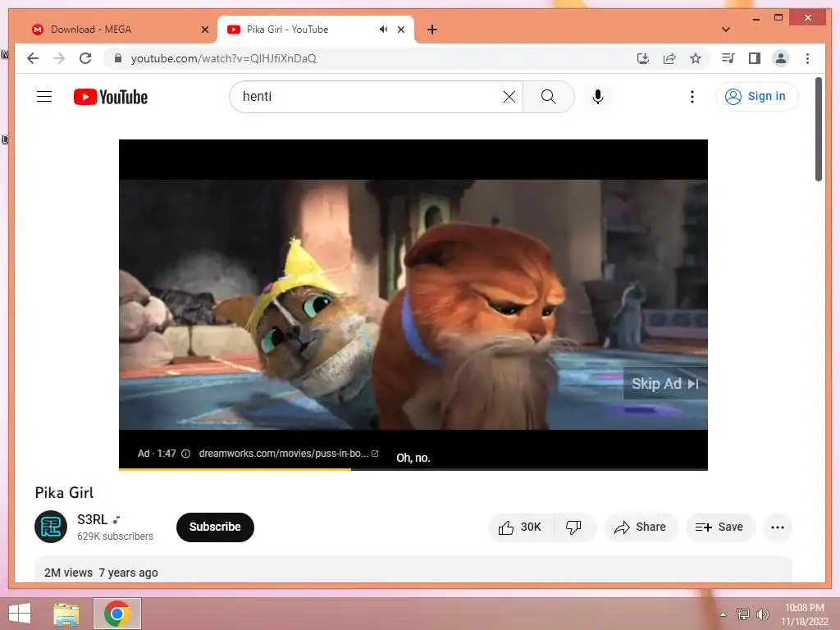Open media controls in Chrome toolbar

[728, 58]
